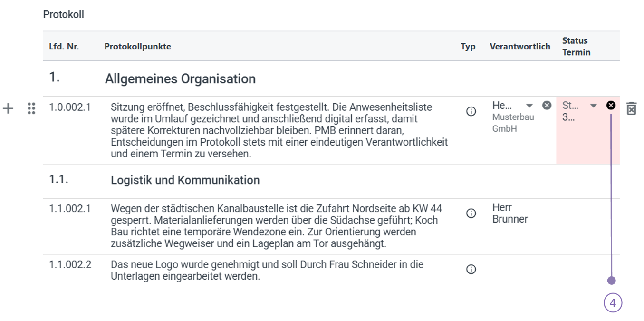Click the drag handle beside row 1.0.002.1

[31, 108]
